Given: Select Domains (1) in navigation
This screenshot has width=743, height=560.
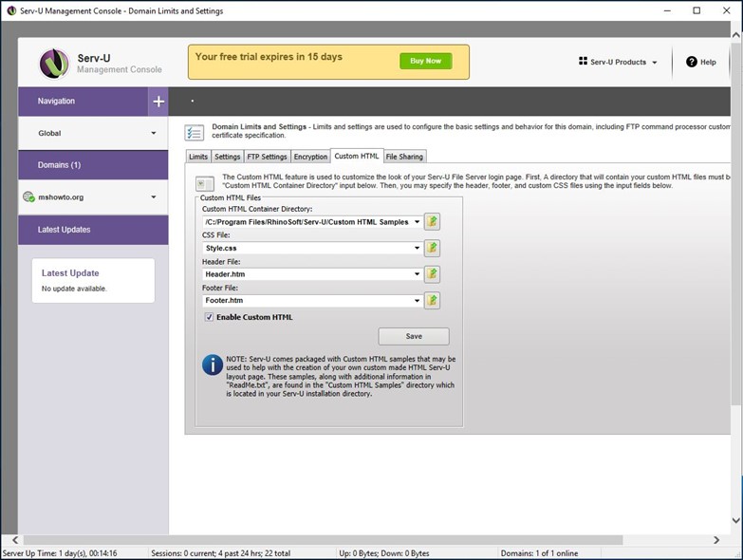Looking at the screenshot, I should pyautogui.click(x=93, y=165).
